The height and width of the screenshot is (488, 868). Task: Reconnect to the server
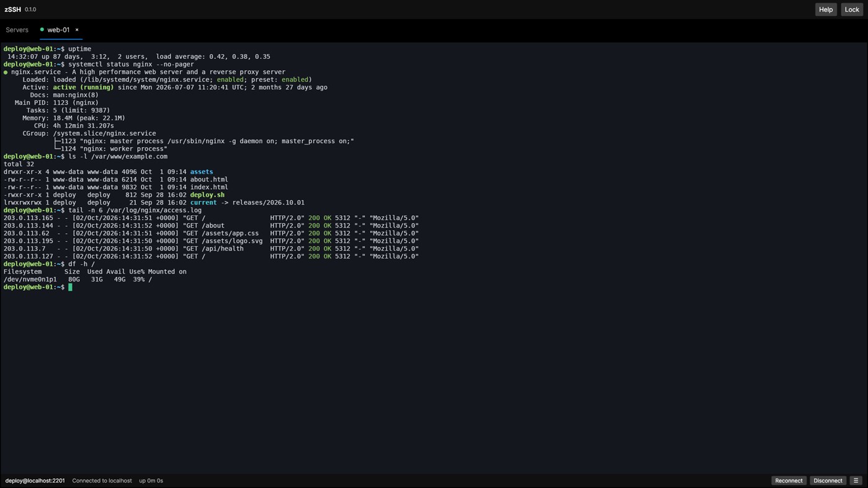(x=789, y=481)
